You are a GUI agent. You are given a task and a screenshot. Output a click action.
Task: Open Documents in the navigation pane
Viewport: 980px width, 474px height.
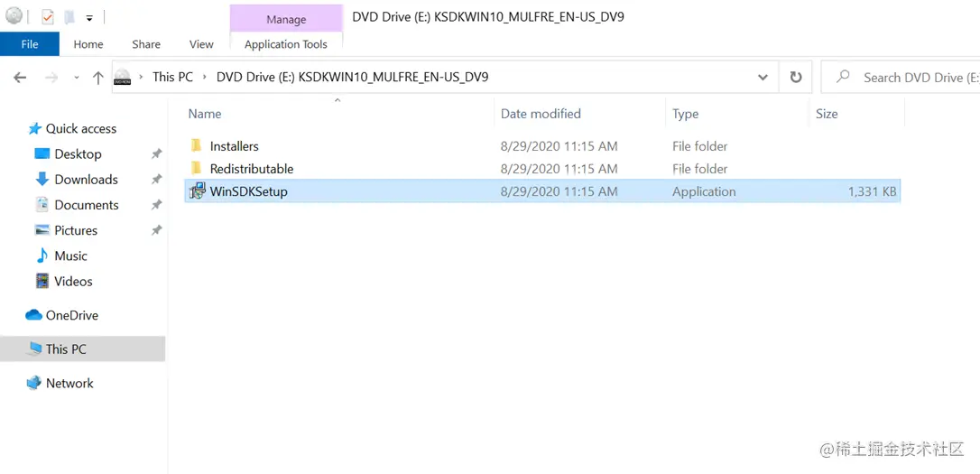pyautogui.click(x=87, y=205)
